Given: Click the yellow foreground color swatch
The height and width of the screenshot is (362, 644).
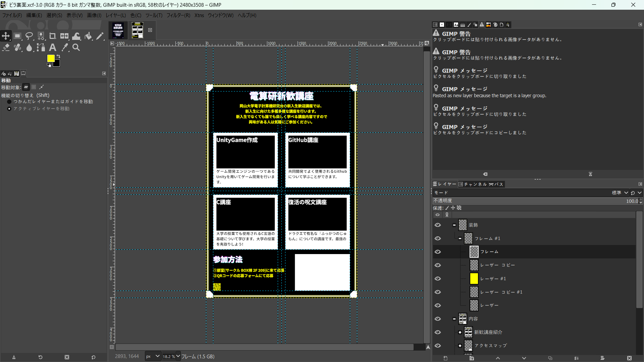Looking at the screenshot, I should pos(50,58).
